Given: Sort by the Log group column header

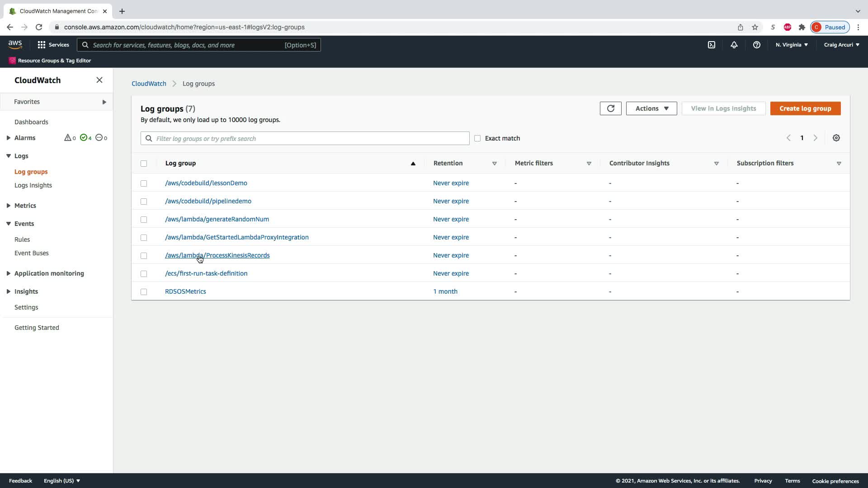Looking at the screenshot, I should click(180, 163).
